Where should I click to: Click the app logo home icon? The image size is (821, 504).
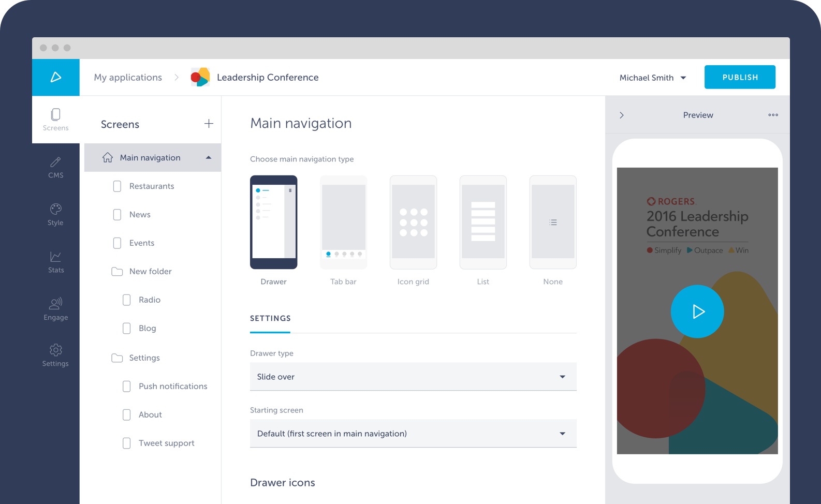[56, 77]
